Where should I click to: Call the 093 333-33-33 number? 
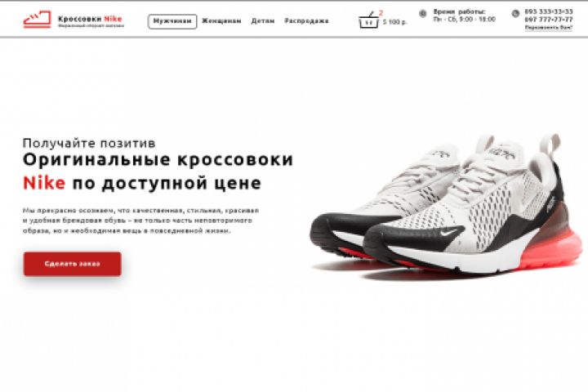[x=549, y=11]
